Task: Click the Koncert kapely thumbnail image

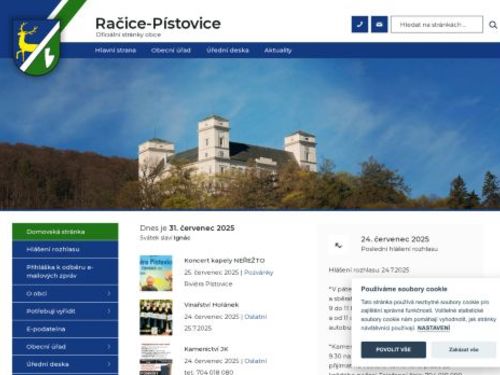Action: tap(156, 273)
